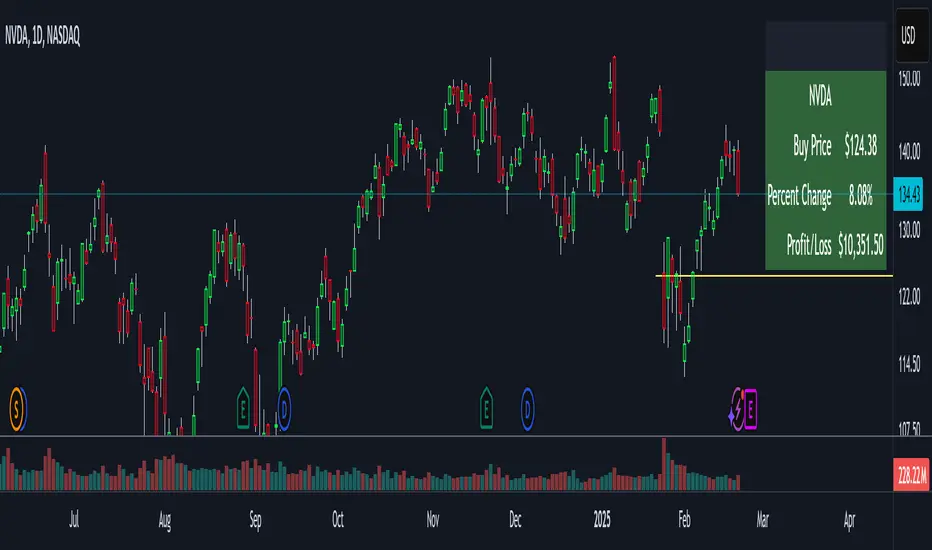Click the tallest red volume bar in late January
The image size is (932, 550).
click(x=664, y=464)
